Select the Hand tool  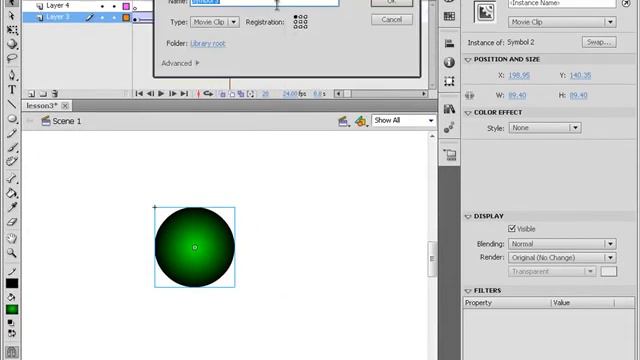[x=12, y=238]
